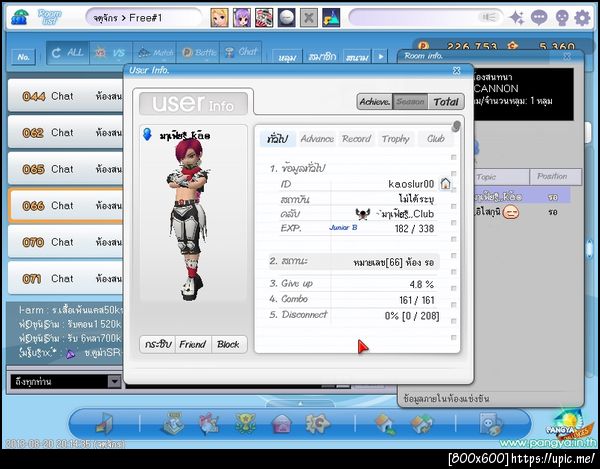Click the skull face icon in top bar
This screenshot has height=469, width=600.
pyautogui.click(x=561, y=18)
